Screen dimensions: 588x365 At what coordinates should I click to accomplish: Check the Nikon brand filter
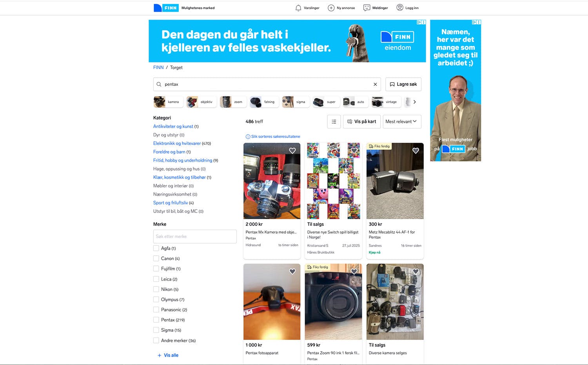tap(156, 289)
